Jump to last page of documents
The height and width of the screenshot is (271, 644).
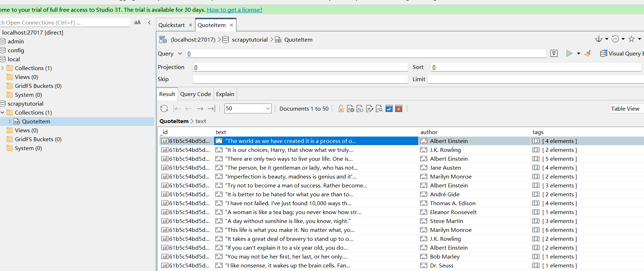211,108
